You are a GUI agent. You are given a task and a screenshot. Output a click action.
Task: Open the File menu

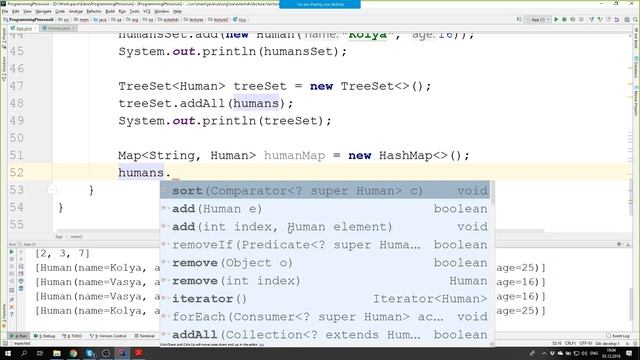click(5, 11)
